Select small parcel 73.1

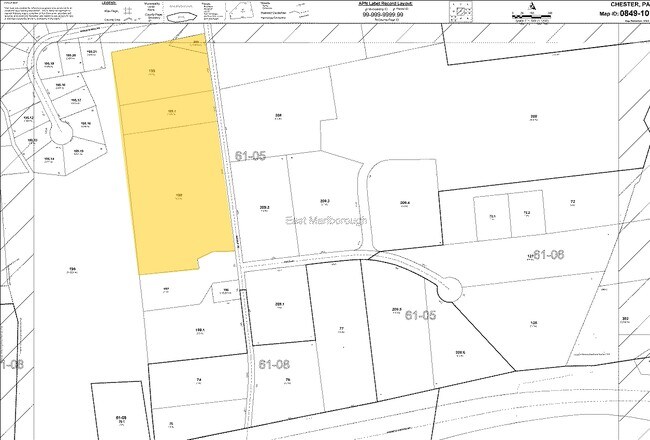492,216
